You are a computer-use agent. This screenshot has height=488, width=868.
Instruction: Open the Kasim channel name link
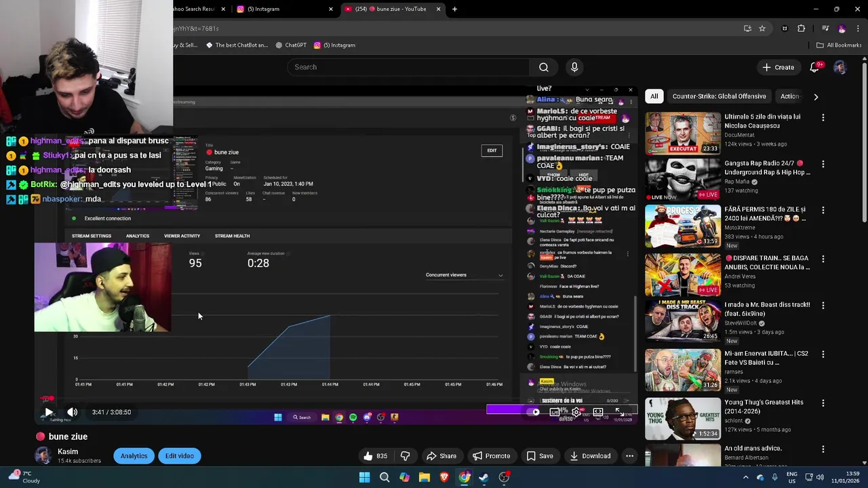[x=68, y=451]
